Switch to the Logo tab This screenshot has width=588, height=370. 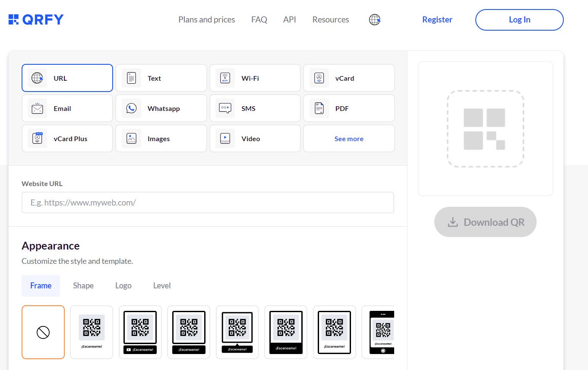123,286
